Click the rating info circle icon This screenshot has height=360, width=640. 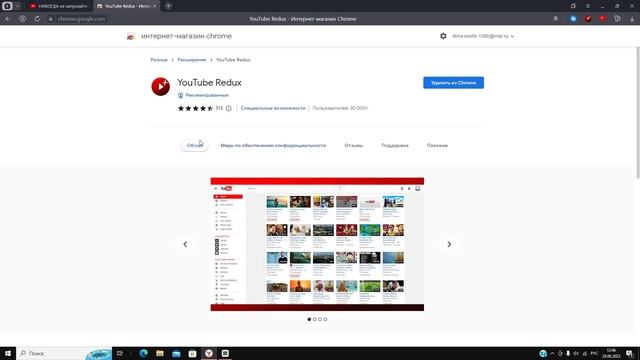229,108
